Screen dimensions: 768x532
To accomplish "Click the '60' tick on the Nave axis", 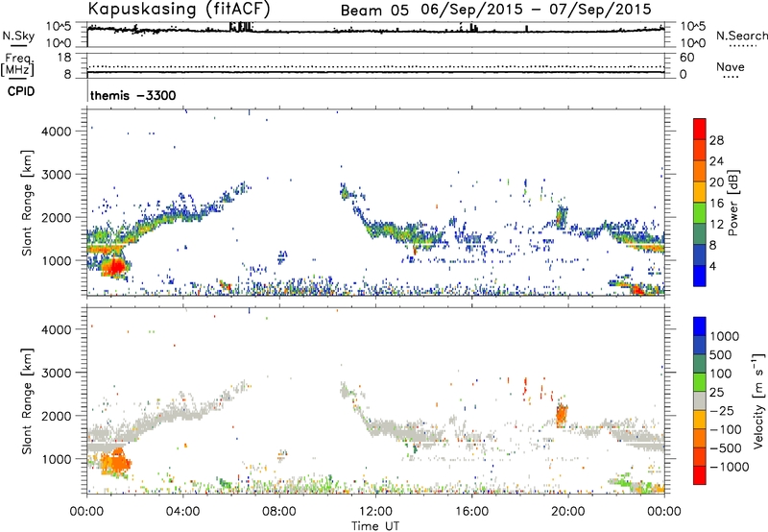I will coord(686,58).
